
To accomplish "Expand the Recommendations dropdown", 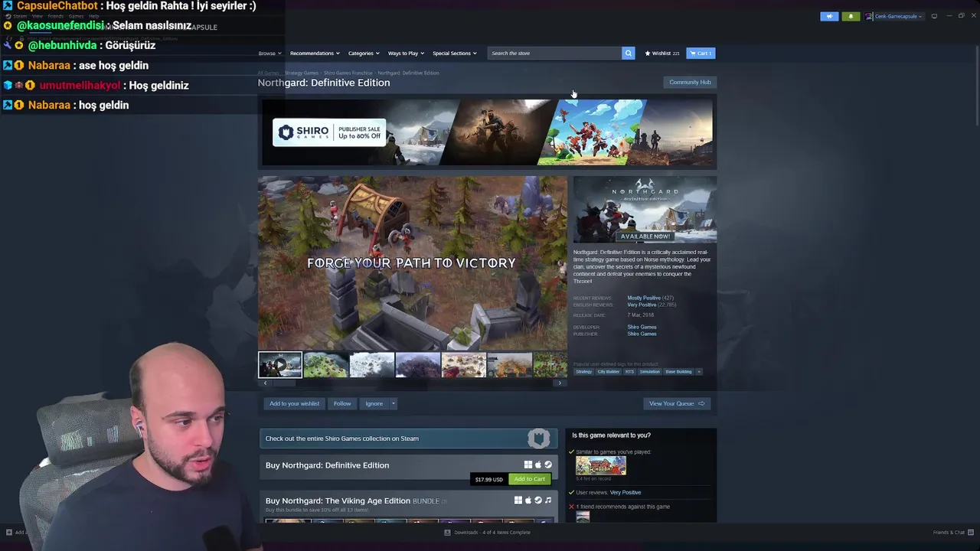I will (315, 53).
